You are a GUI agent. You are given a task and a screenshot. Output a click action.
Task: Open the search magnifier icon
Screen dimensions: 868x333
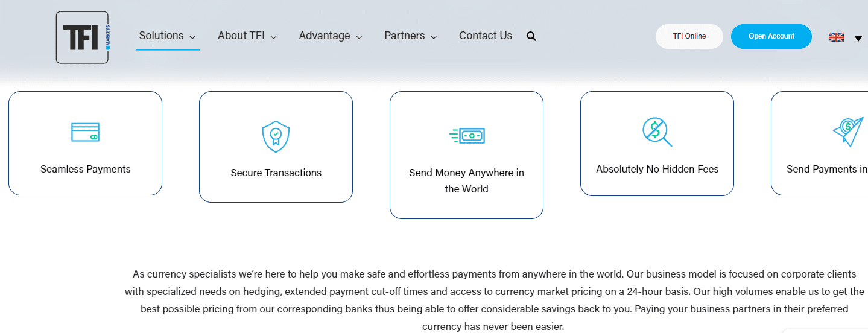(x=531, y=36)
